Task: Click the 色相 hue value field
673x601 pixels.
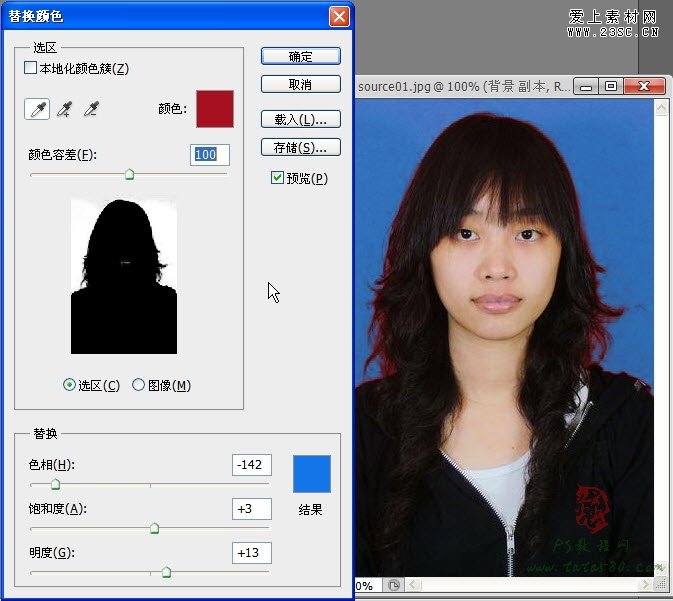Action: pyautogui.click(x=251, y=465)
